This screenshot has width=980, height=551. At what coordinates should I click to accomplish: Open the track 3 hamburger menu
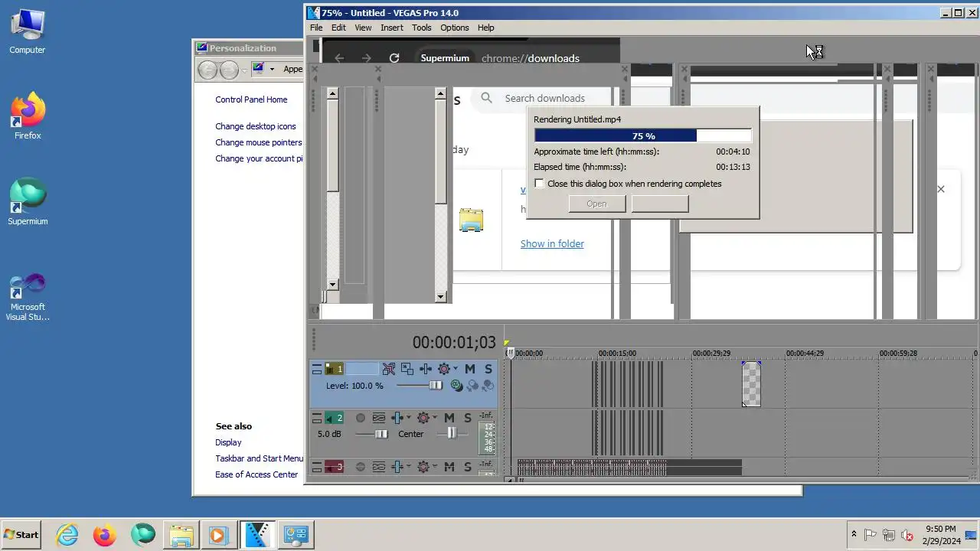(x=316, y=467)
